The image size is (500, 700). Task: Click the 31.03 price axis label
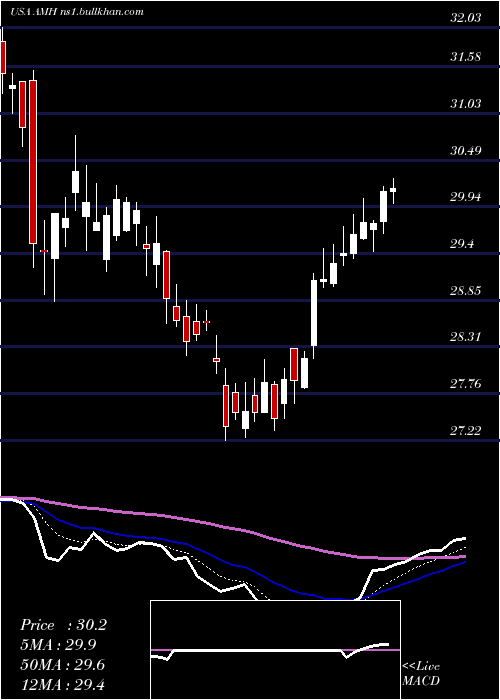point(466,104)
